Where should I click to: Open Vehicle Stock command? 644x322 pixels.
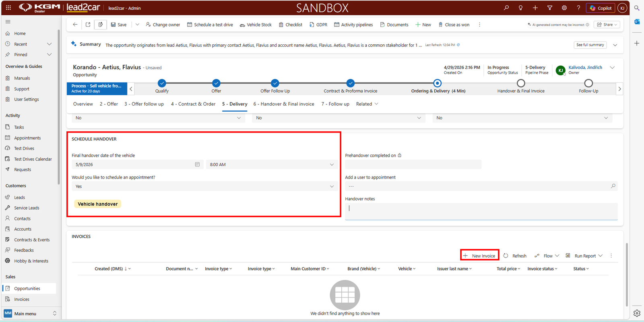pos(256,25)
